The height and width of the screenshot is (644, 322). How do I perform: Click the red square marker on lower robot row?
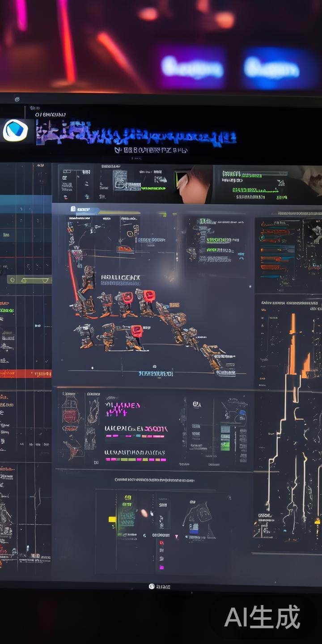[x=137, y=331]
